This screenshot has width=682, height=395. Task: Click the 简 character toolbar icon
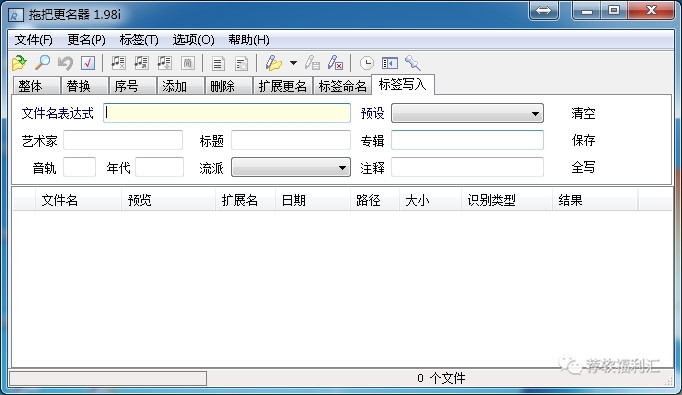pyautogui.click(x=187, y=63)
